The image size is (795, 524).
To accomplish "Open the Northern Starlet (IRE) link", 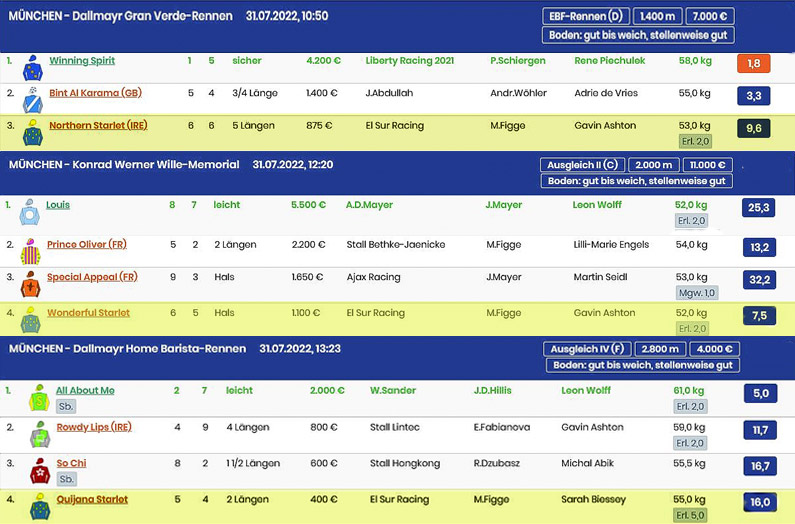I will [98, 125].
